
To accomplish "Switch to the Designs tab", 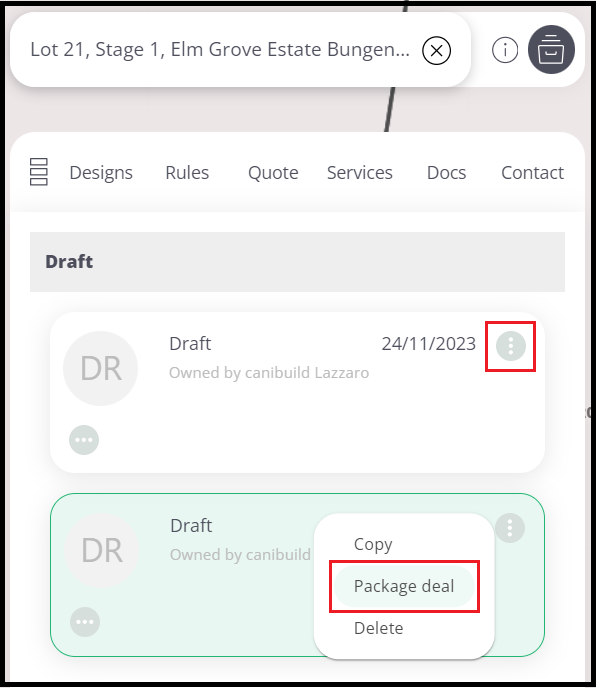I will (101, 173).
